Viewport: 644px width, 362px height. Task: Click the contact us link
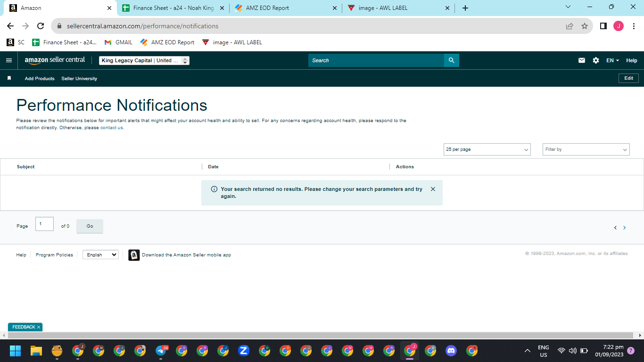point(111,128)
